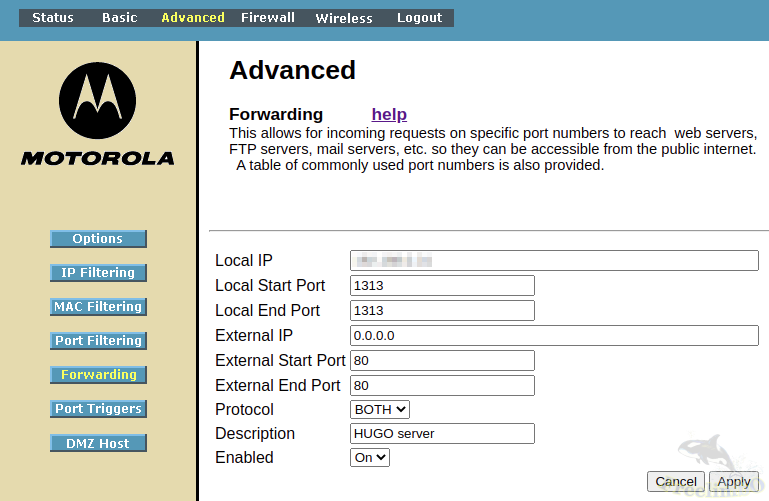Expand the Protocol dropdown
This screenshot has height=501, width=769.
[x=380, y=409]
